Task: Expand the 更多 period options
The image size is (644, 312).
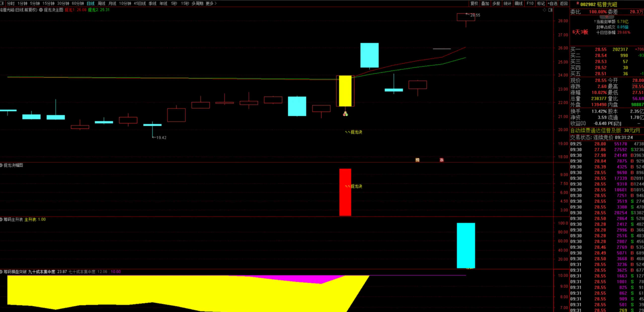Action: 211,4
